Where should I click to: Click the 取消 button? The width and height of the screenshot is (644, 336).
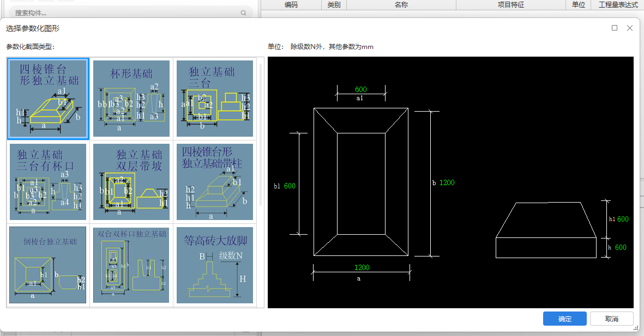(611, 319)
